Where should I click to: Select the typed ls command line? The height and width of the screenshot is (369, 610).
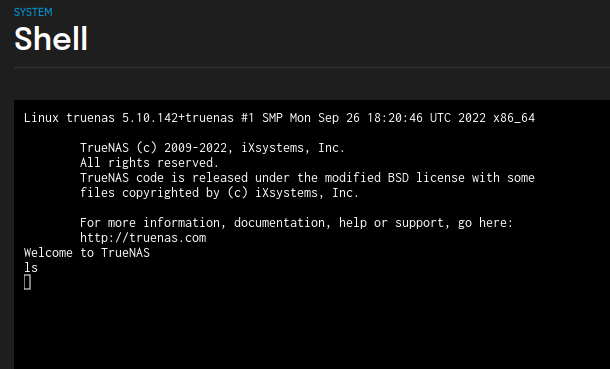(x=31, y=268)
